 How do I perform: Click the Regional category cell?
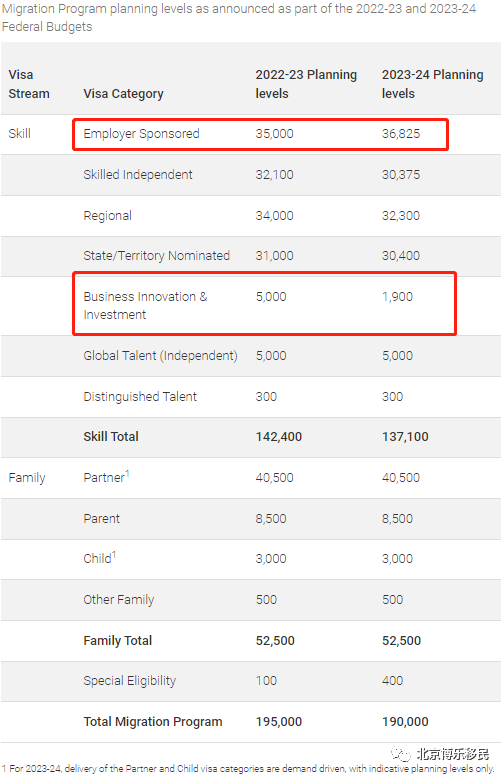coord(107,216)
